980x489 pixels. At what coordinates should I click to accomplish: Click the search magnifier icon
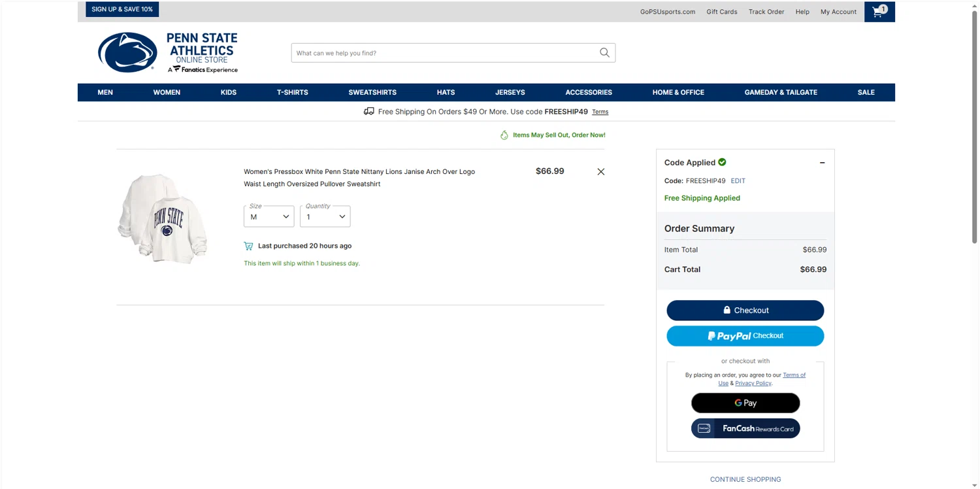604,53
